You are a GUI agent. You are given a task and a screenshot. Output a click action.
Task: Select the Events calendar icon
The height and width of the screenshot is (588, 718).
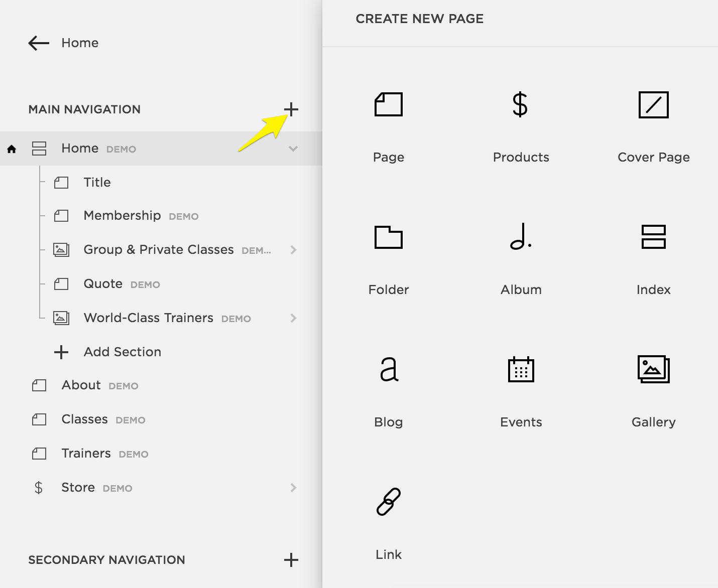coord(521,370)
